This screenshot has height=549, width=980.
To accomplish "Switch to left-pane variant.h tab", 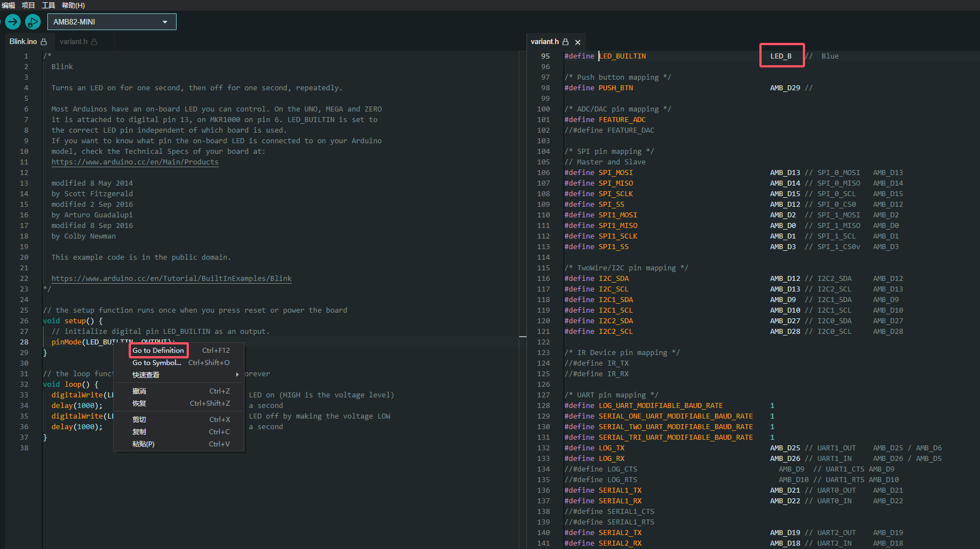I will coord(74,42).
